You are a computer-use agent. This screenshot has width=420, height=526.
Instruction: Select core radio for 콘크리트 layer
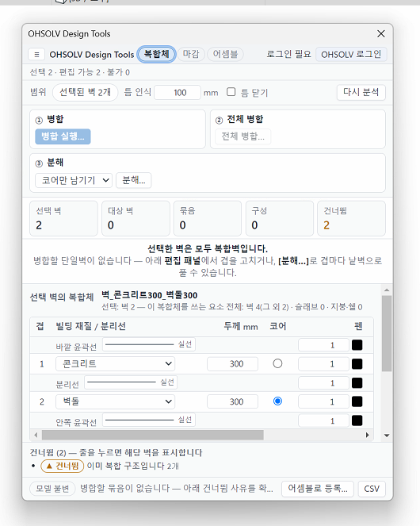pos(277,363)
